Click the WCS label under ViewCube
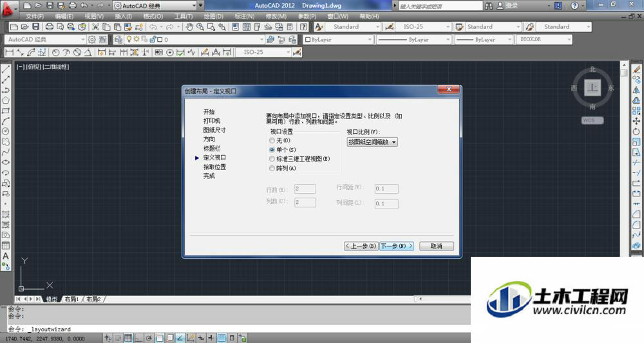Image resolution: width=644 pixels, height=343 pixels. pos(592,120)
